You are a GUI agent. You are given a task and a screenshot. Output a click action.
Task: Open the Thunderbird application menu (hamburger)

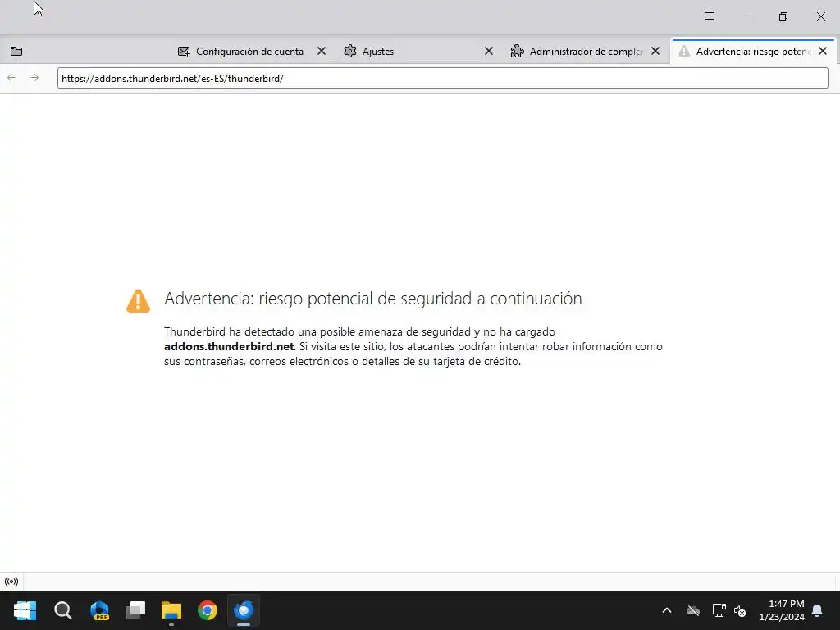[x=710, y=16]
